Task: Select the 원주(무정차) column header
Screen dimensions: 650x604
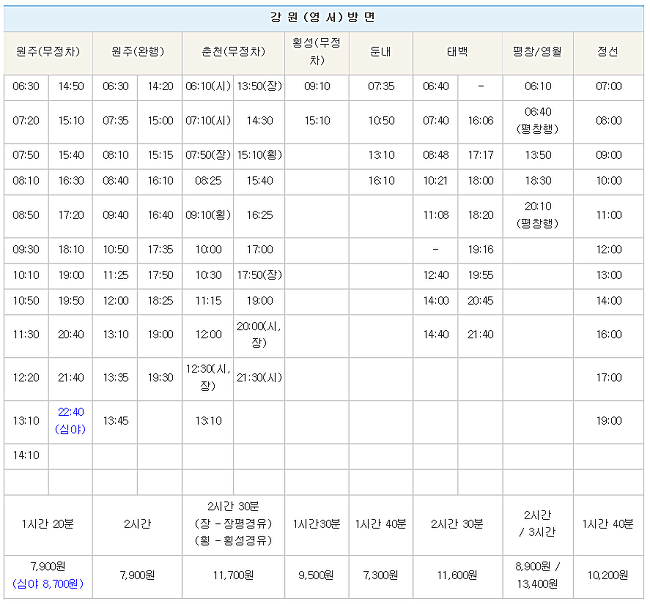Action: 48,52
